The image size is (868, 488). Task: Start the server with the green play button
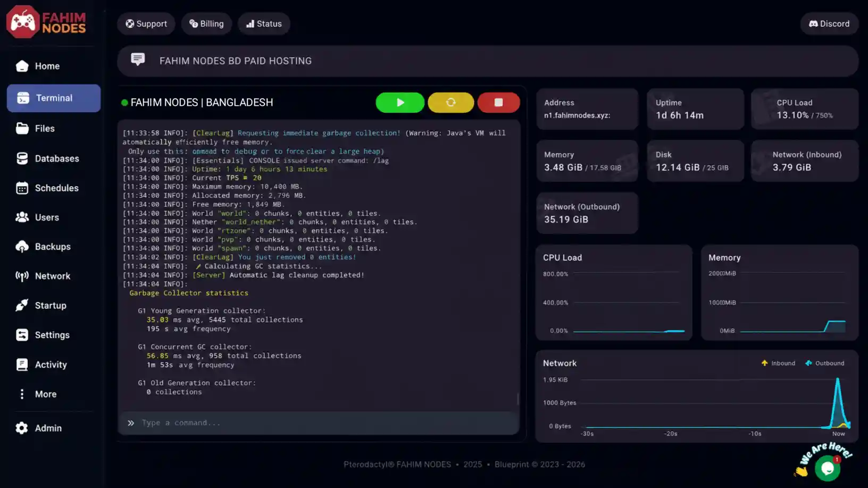pos(400,103)
